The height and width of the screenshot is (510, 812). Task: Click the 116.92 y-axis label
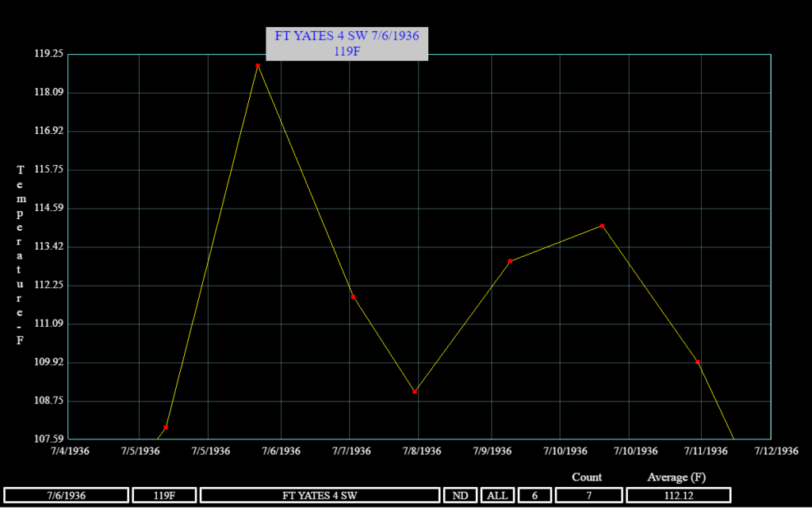pyautogui.click(x=48, y=131)
